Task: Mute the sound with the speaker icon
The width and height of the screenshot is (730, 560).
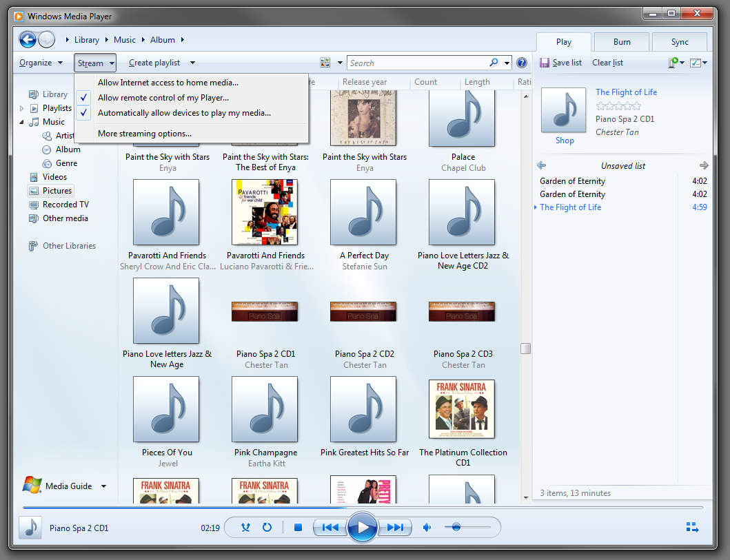Action: click(427, 527)
